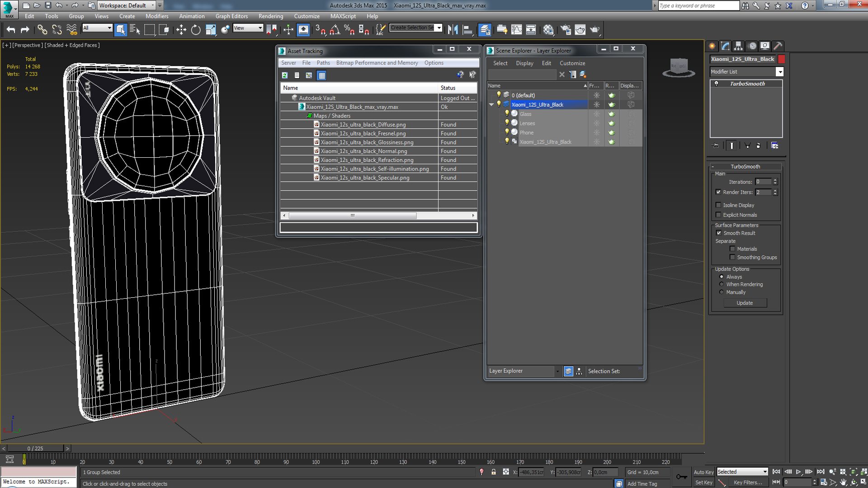Viewport: 868px width, 488px height.
Task: Select When Rendering update option
Action: pos(722,285)
